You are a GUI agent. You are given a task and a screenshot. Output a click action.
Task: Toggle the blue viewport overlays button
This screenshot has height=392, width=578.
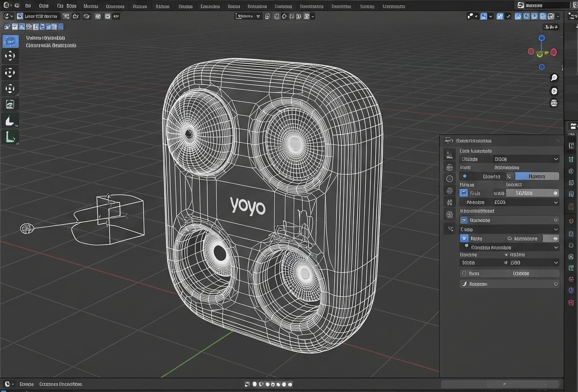click(484, 16)
